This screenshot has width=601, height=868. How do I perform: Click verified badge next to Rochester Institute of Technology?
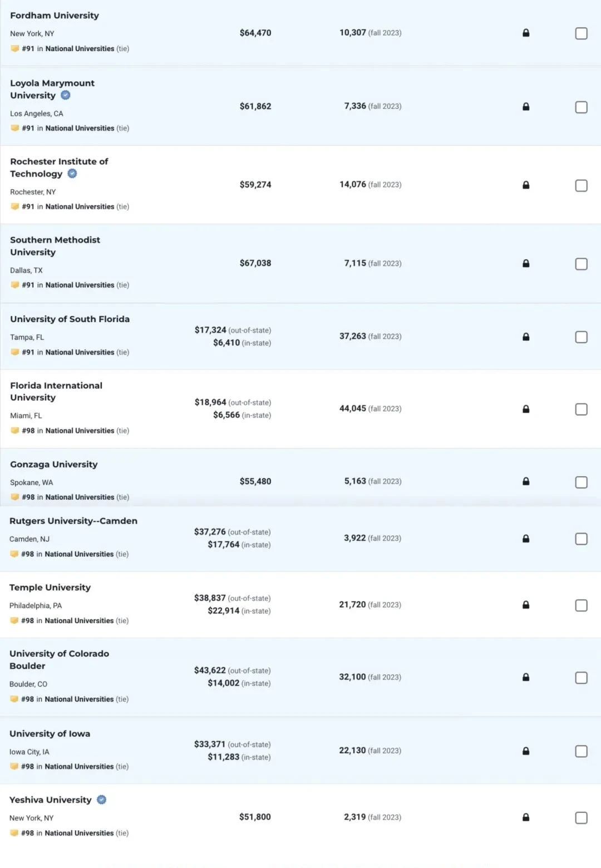(x=72, y=174)
